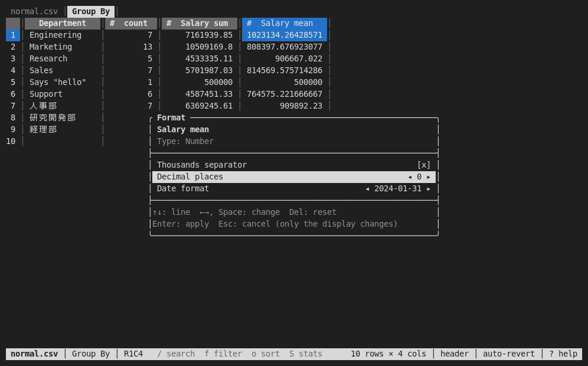Screen dimensions: 588x366
Task: Click the Salary mean column header
Action: [x=285, y=23]
